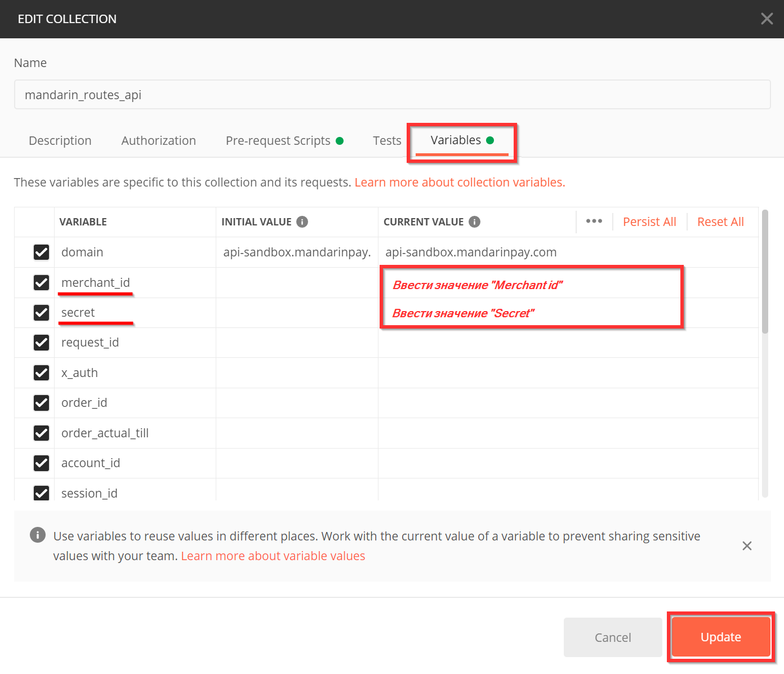Click the collection Name input field
The width and height of the screenshot is (784, 674).
click(x=392, y=95)
